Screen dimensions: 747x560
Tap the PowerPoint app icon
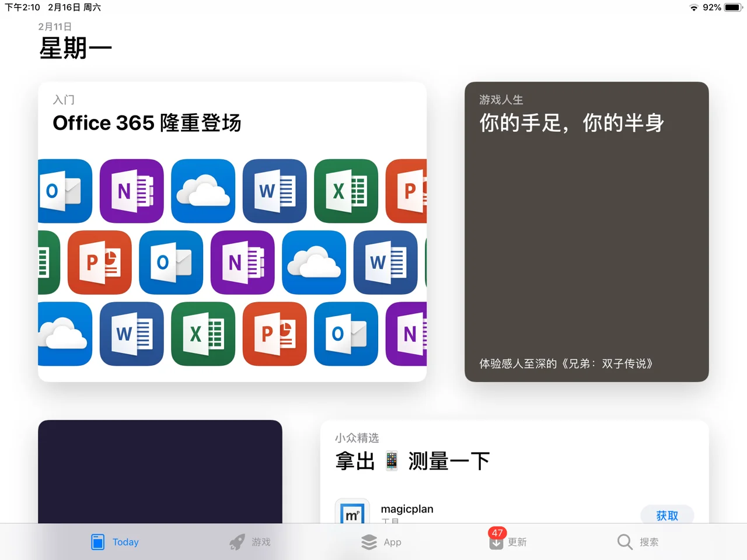click(x=100, y=263)
